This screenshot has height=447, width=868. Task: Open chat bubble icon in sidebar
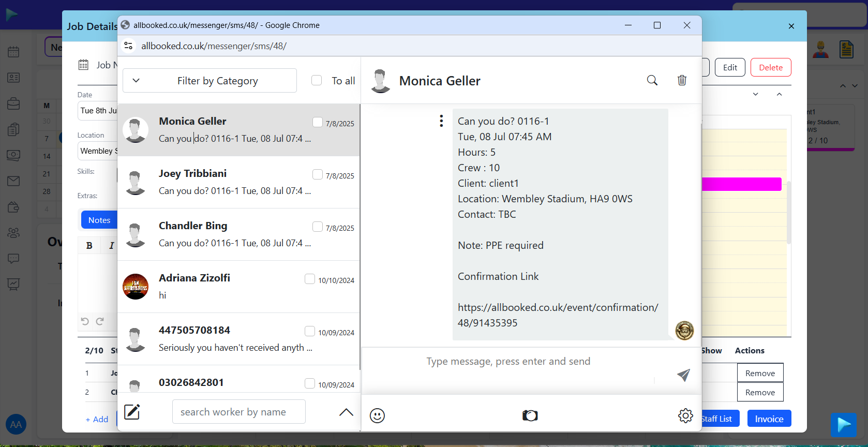(x=14, y=258)
